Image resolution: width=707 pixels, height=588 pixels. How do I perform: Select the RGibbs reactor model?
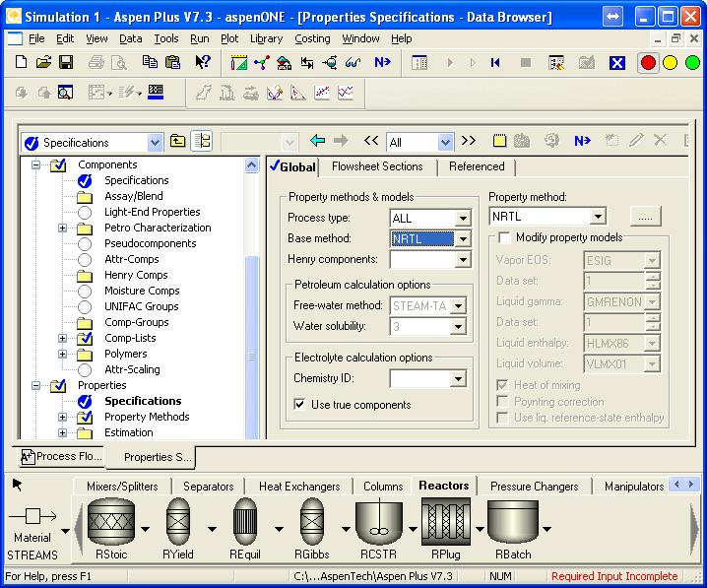[311, 522]
